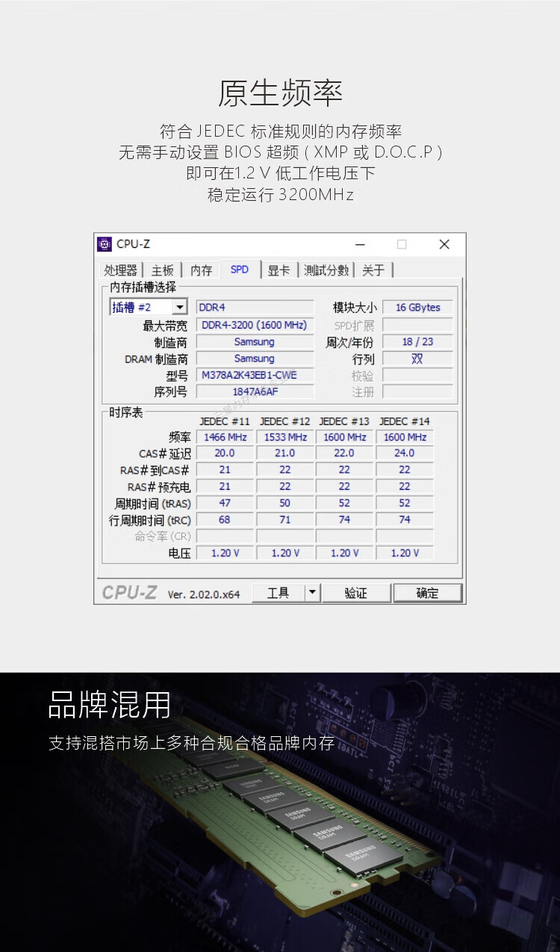The image size is (560, 952).
Task: Click the disabled maximize button of CPU-Z
Action: pyautogui.click(x=402, y=244)
